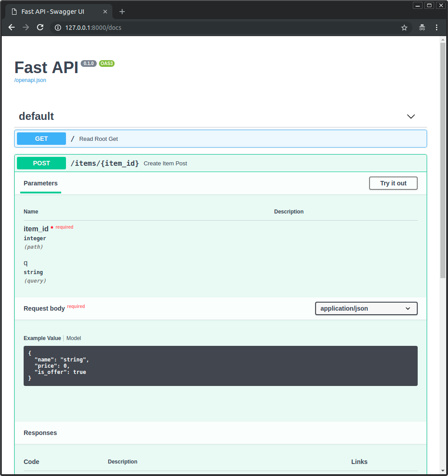Screen dimensions: 448x476
Task: Expand the GET Read Root Get operation
Action: 220,139
